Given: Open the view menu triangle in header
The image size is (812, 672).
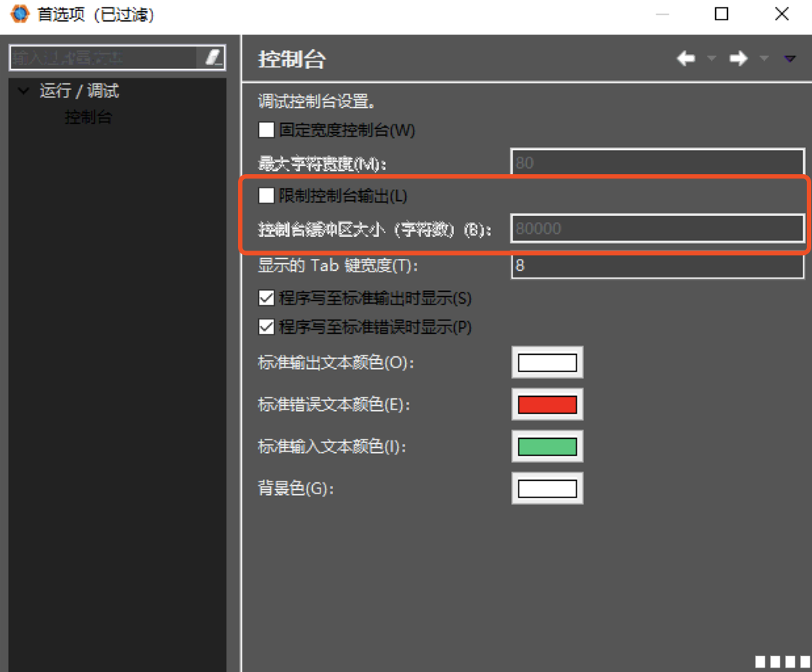Looking at the screenshot, I should (x=789, y=58).
